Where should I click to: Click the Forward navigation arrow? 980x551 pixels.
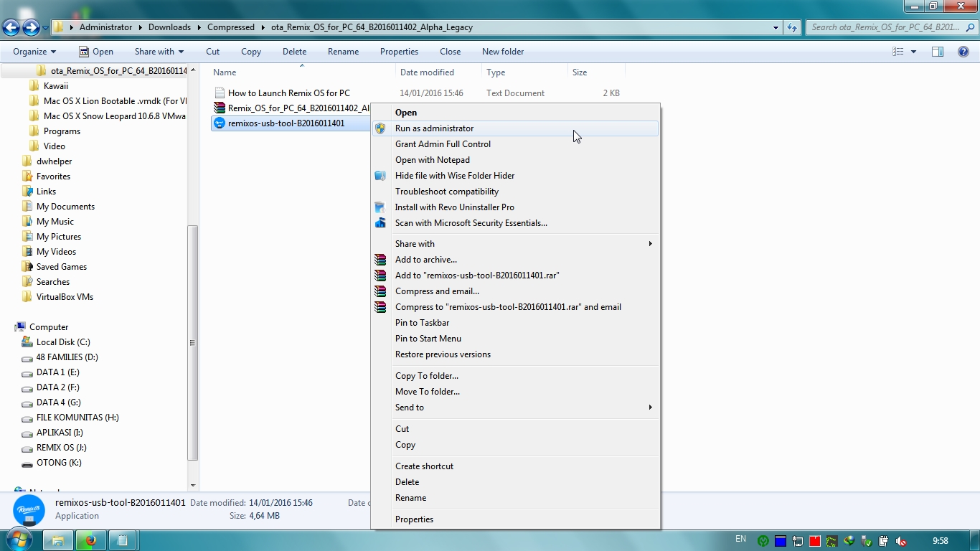[x=31, y=28]
